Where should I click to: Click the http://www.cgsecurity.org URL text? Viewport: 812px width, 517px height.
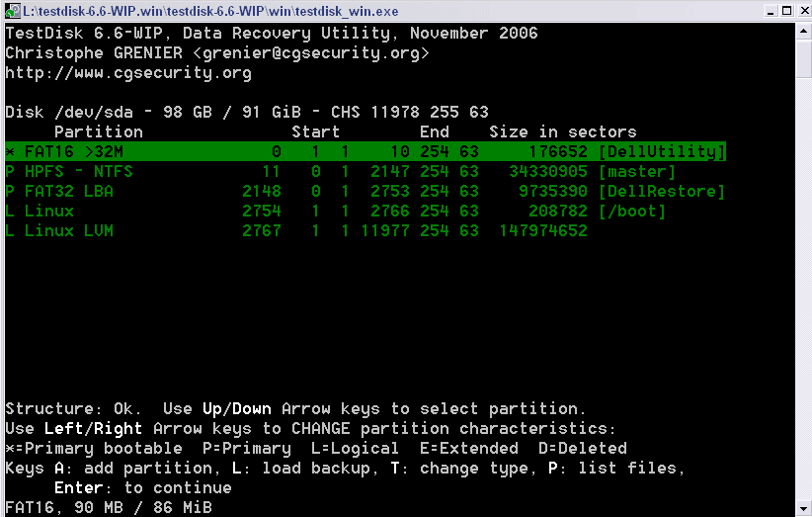point(128,72)
